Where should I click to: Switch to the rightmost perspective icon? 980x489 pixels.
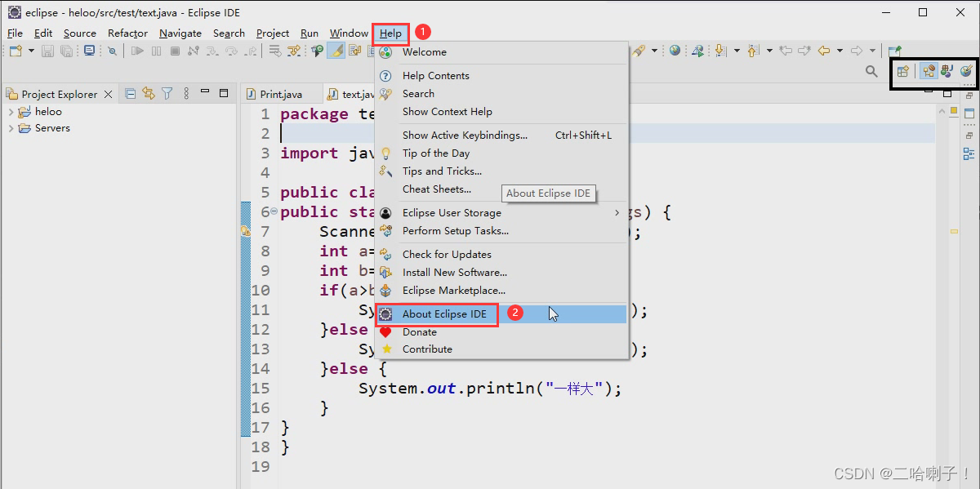(x=967, y=71)
